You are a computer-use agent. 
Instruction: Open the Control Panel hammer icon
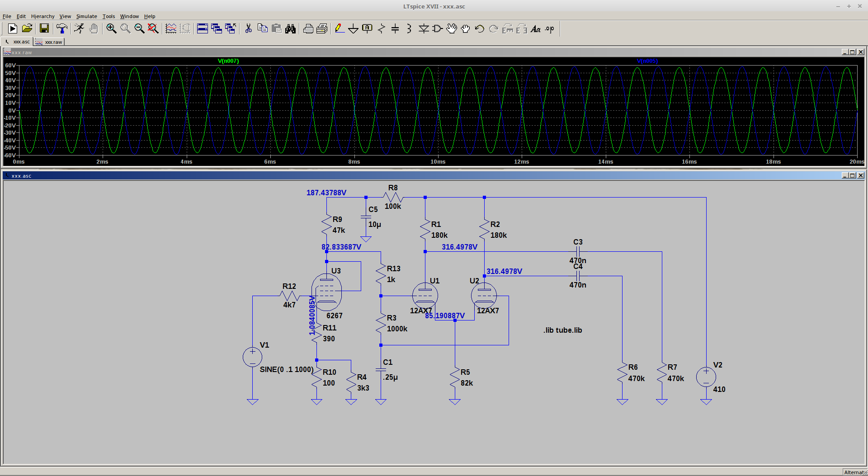(62, 28)
